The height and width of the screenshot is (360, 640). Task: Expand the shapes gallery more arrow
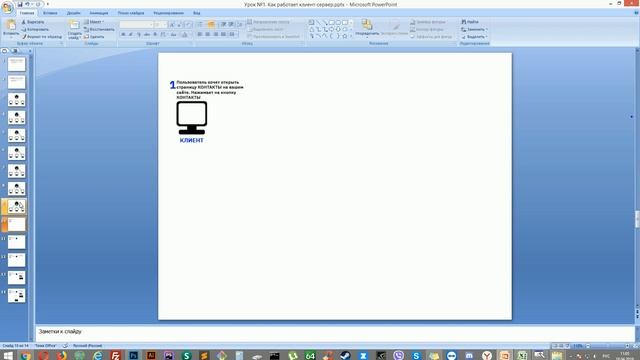(x=351, y=36)
